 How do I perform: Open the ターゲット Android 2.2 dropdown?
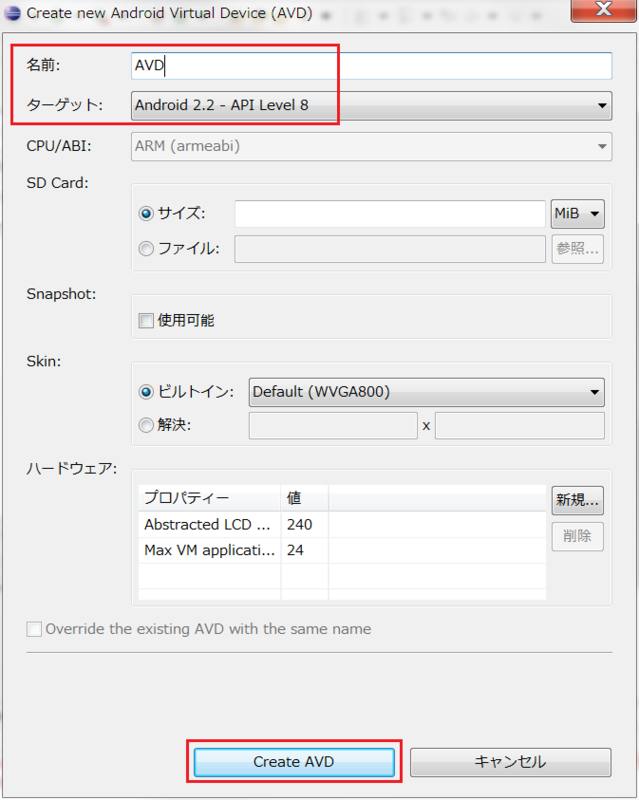point(371,106)
